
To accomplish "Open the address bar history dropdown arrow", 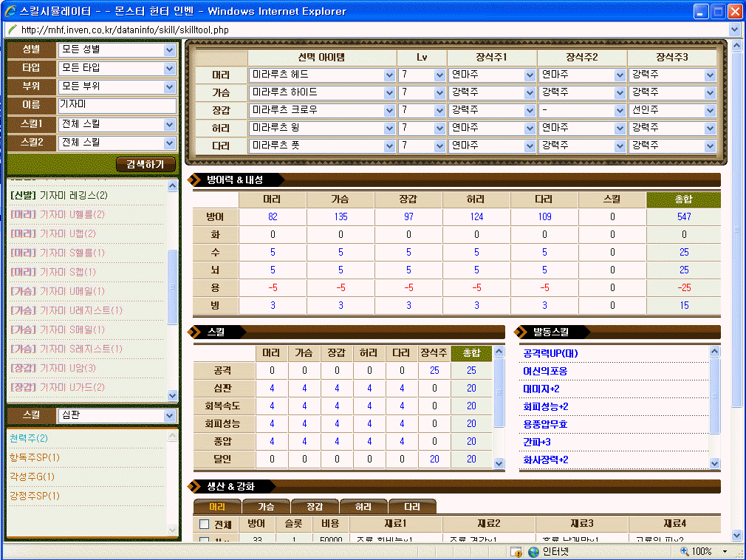I will coord(733,30).
